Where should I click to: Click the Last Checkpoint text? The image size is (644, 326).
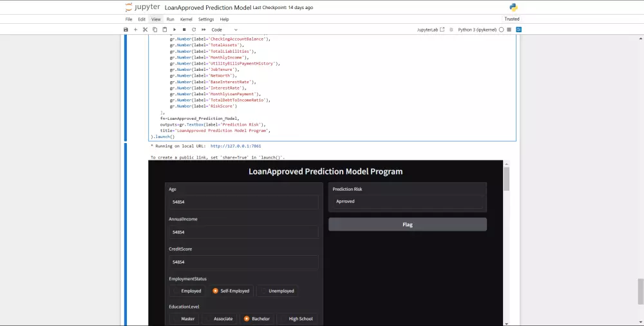[283, 7]
